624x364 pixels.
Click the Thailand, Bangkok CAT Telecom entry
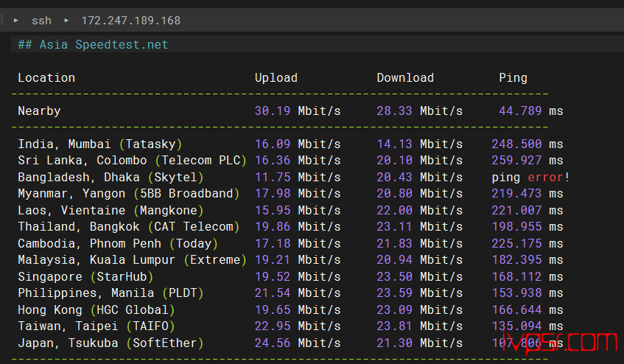click(x=128, y=226)
